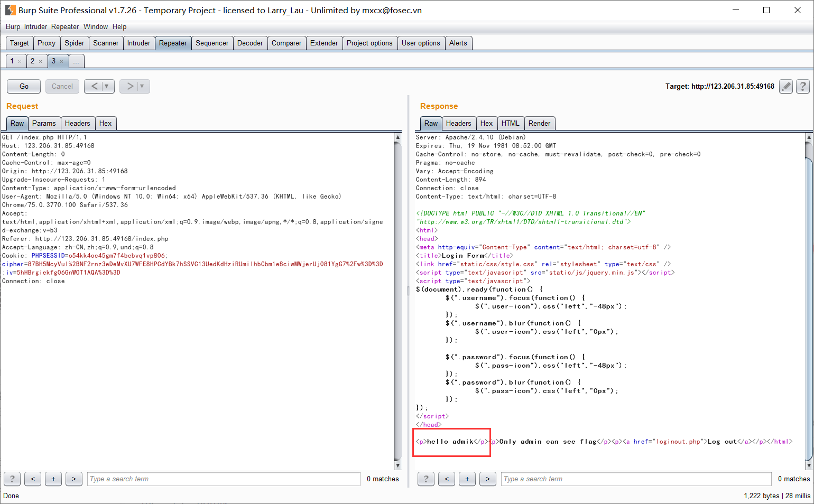Select the Repeater tool tab
This screenshot has height=504, width=814.
click(x=173, y=43)
